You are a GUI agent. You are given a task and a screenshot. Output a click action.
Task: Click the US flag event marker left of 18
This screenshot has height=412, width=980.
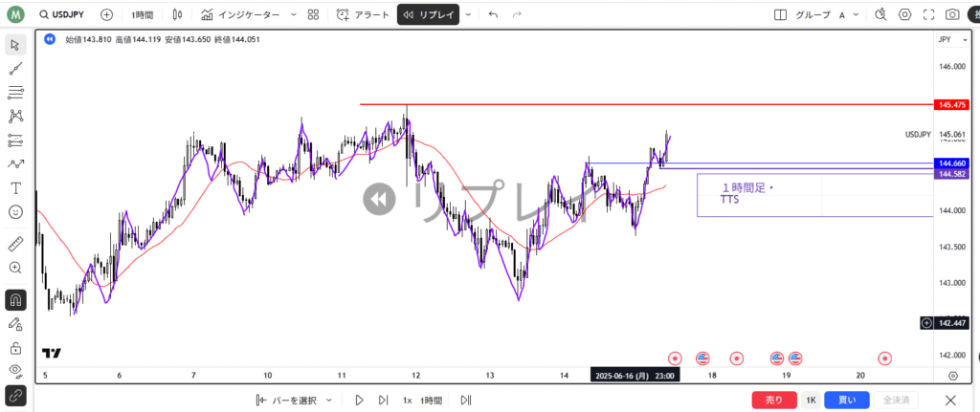click(x=702, y=358)
